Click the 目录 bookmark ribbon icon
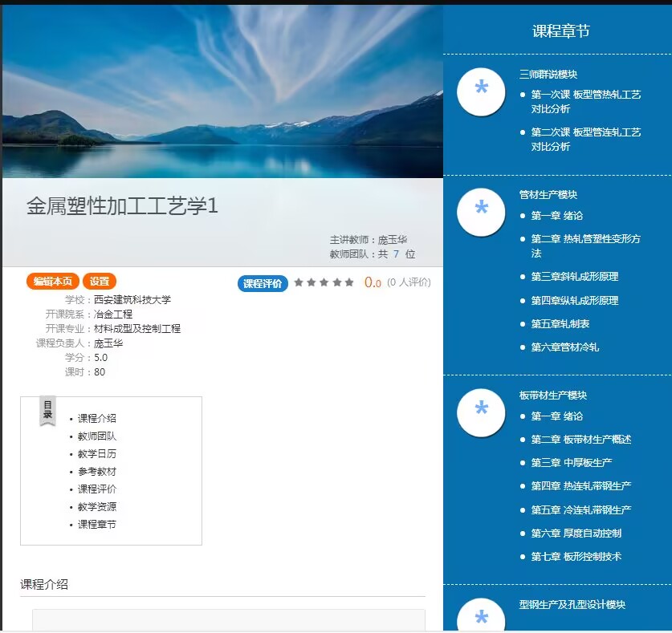Screen dimensions: 672x633 pos(47,412)
